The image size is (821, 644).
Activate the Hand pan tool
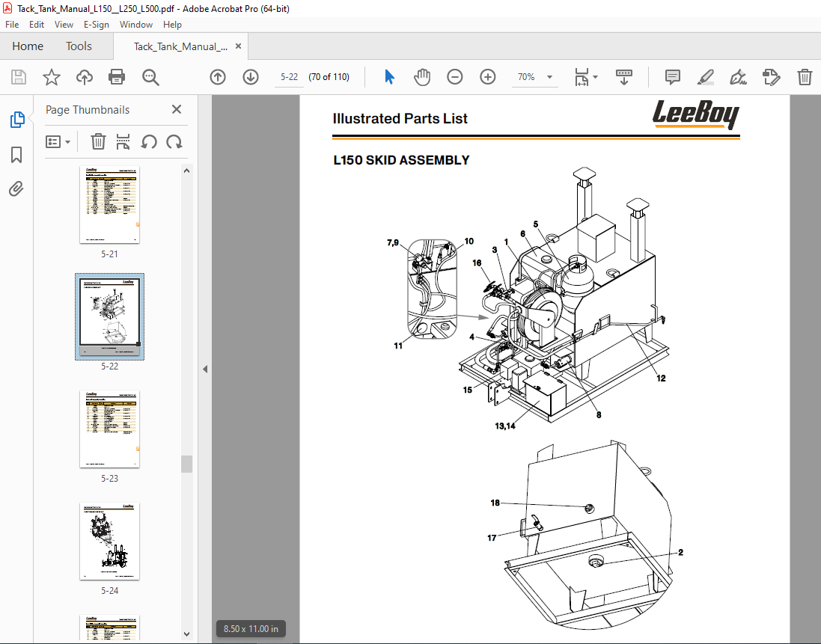pos(421,78)
